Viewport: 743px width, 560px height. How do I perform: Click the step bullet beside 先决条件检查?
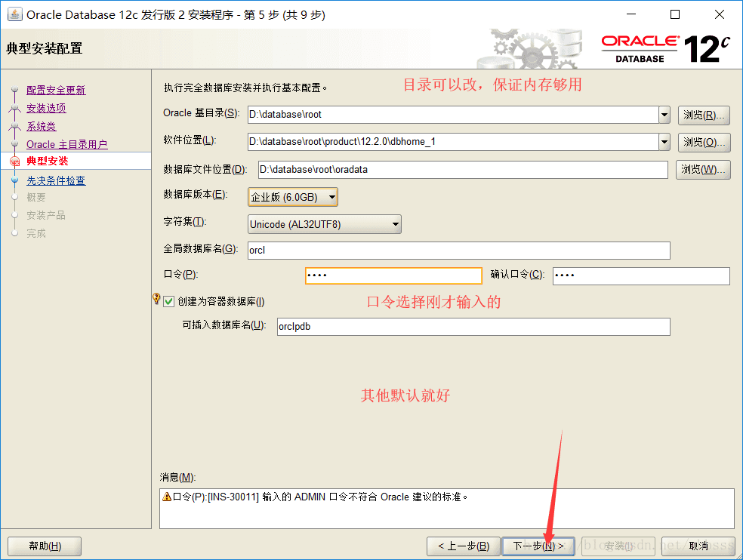(14, 180)
